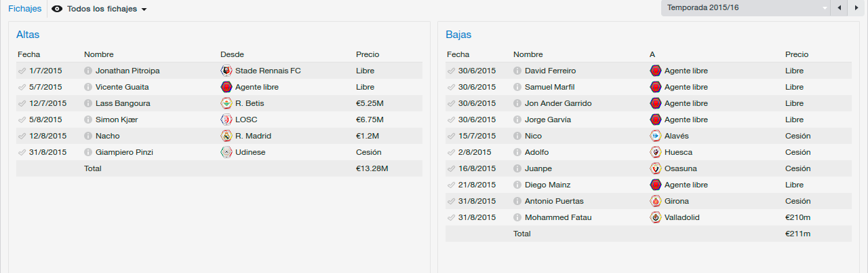868x273 pixels.
Task: Click Alavés club badge icon
Action: (x=656, y=136)
